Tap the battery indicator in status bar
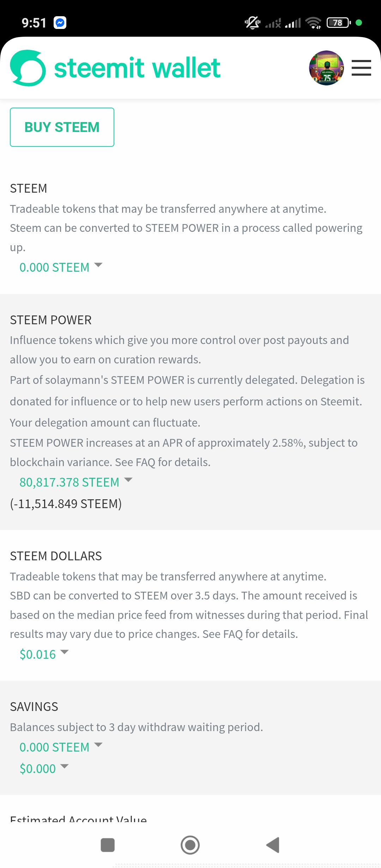This screenshot has width=381, height=868. coord(339,23)
